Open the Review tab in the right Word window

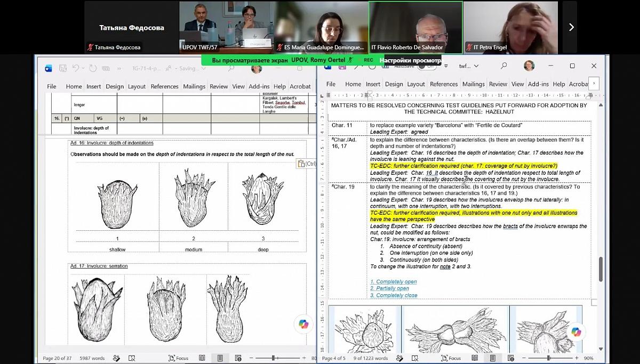tap(498, 84)
